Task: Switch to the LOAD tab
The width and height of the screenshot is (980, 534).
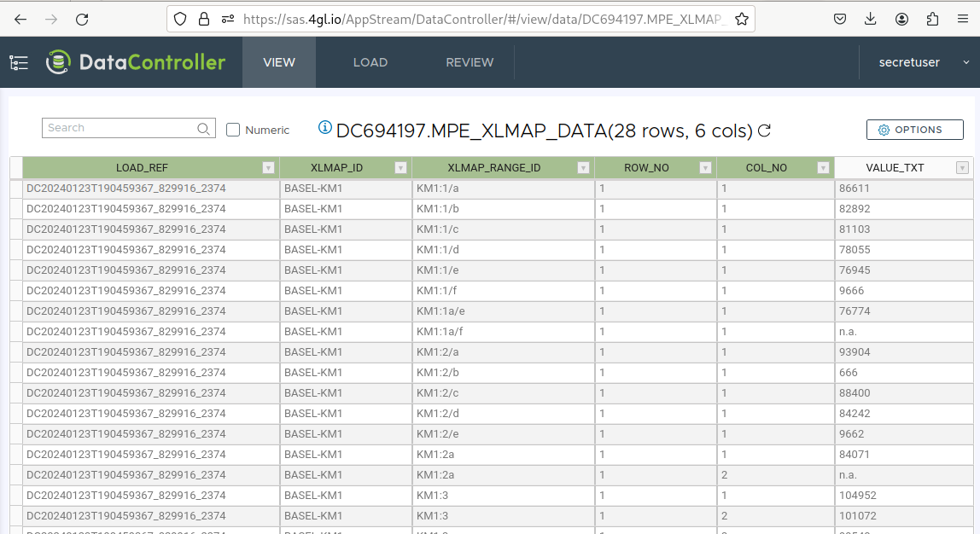Action: coord(370,61)
